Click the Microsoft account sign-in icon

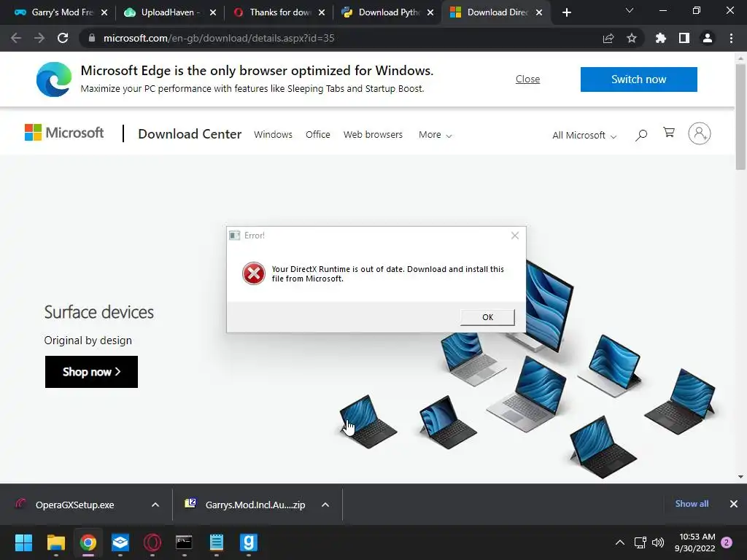pos(700,133)
